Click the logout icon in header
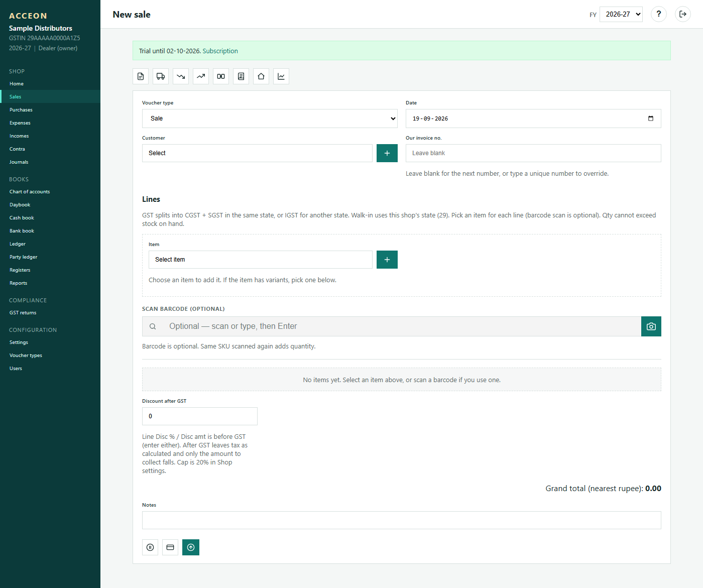 (683, 14)
